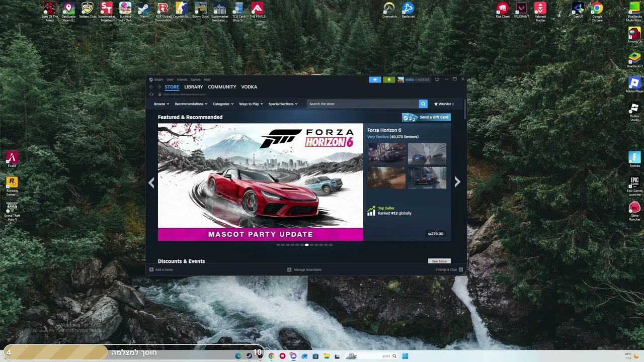
Task: Select the Business Tour desktop icon
Action: click(x=125, y=12)
